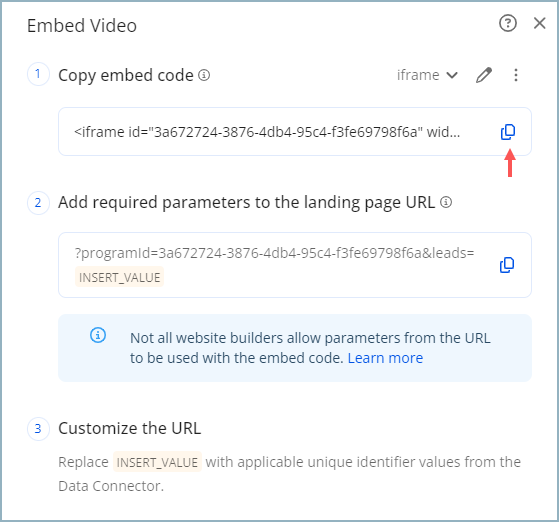559x522 pixels.
Task: Close the Embed Video dialog
Action: pyautogui.click(x=539, y=24)
